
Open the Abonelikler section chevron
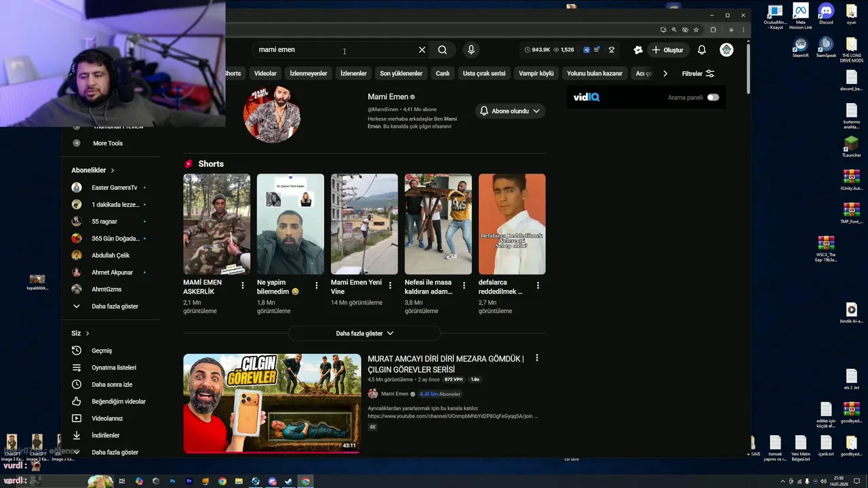113,170
